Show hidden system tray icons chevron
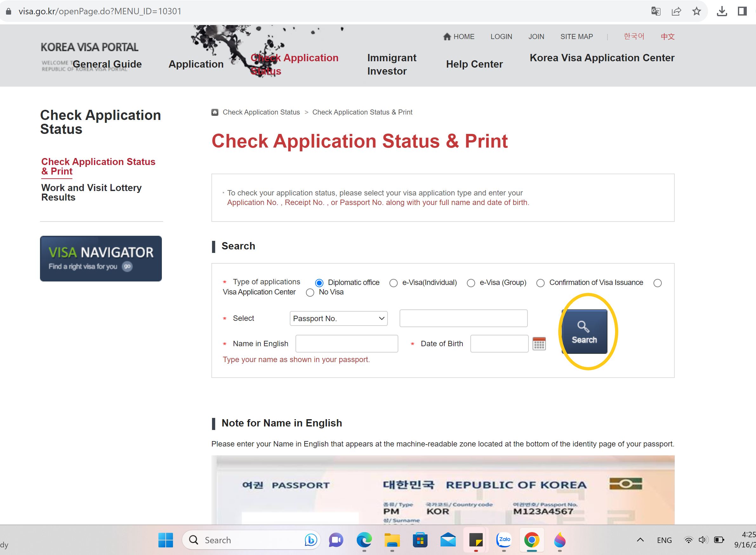The image size is (756, 555). (640, 540)
